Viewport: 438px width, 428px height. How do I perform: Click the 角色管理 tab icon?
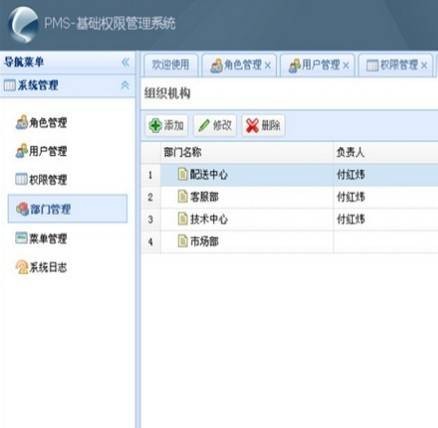216,66
